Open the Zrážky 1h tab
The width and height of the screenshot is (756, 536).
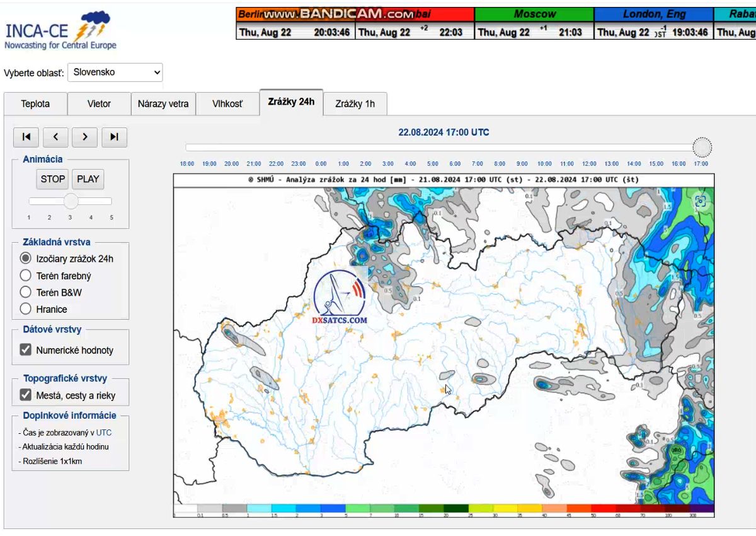coord(355,104)
